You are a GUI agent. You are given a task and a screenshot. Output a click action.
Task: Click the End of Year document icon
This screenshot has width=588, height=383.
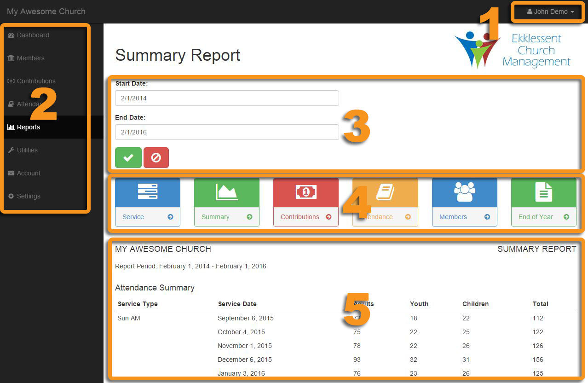[543, 191]
